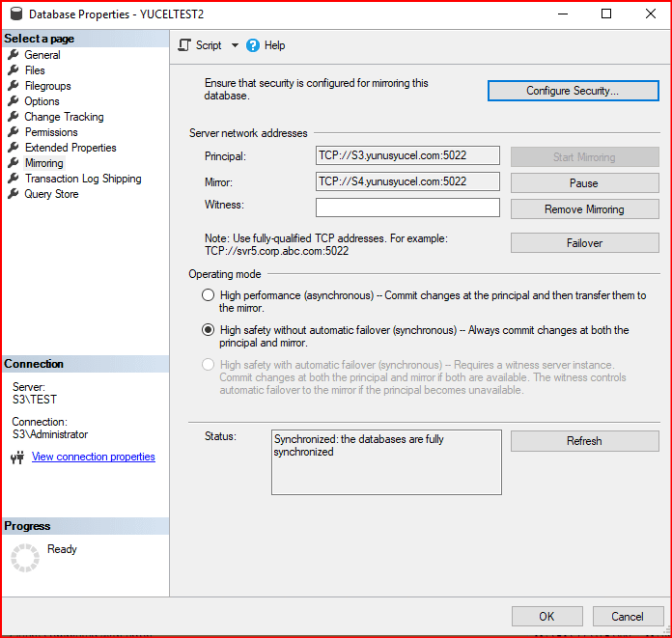
Task: Click the wrench icon next to Filegroups
Action: 14,86
